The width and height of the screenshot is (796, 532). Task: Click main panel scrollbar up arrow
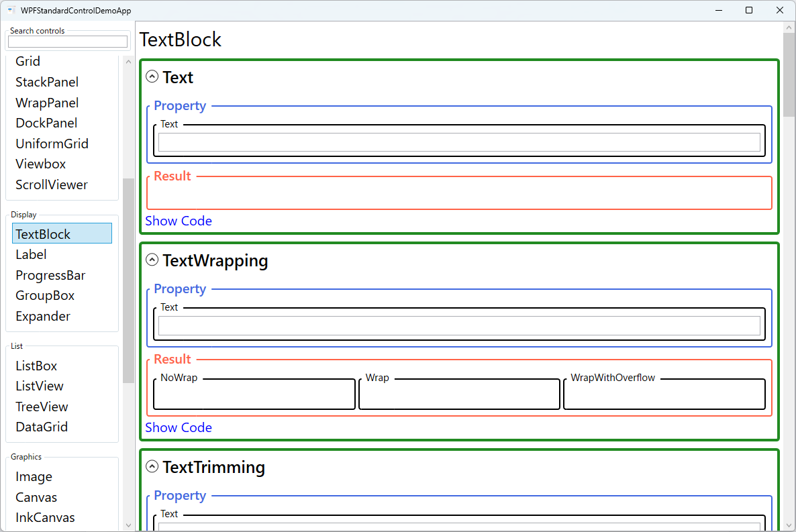pos(789,28)
